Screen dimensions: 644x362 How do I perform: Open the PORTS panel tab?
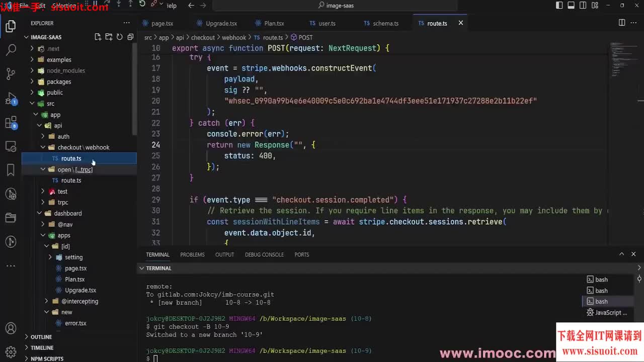coord(301,254)
